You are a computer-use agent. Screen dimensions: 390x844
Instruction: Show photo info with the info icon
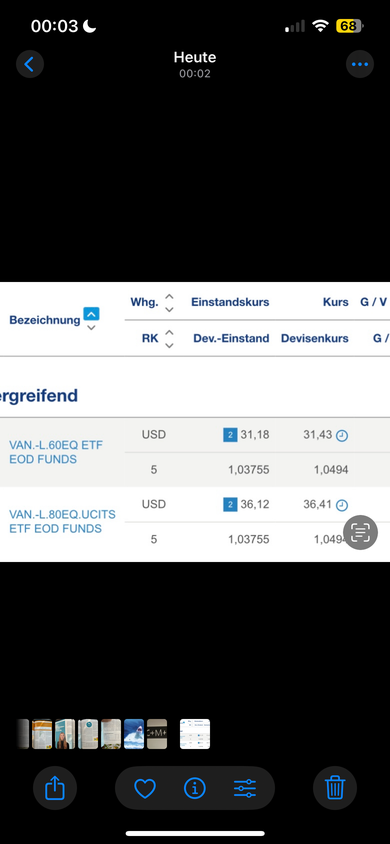[x=195, y=789]
